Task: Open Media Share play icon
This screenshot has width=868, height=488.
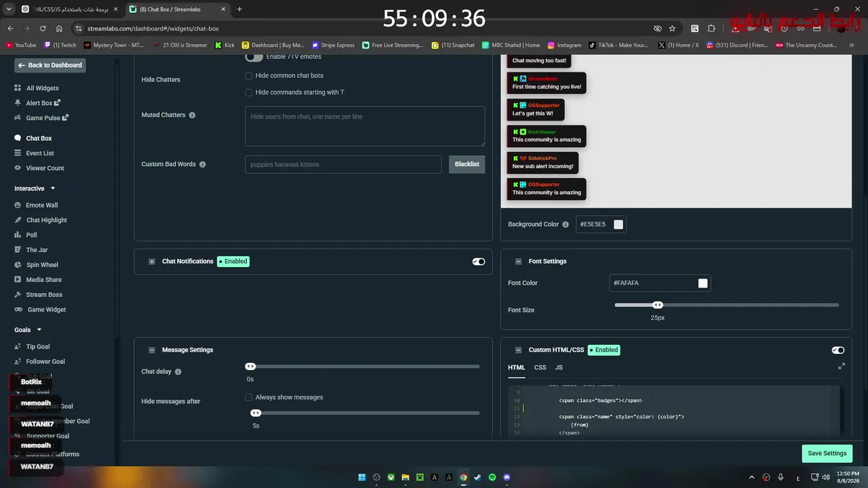Action: [18, 280]
